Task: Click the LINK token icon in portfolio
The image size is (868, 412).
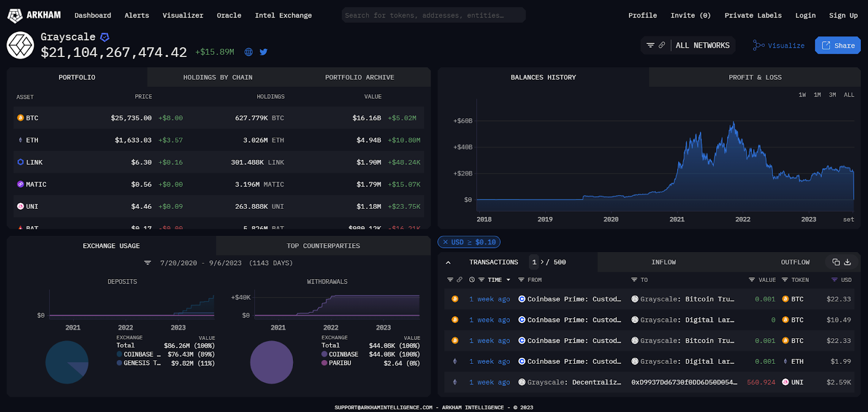Action: pos(21,162)
